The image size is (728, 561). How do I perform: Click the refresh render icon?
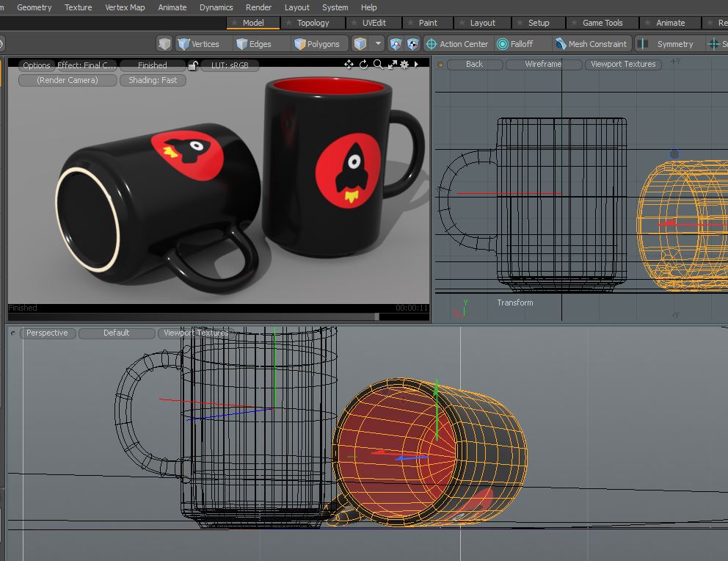click(364, 65)
